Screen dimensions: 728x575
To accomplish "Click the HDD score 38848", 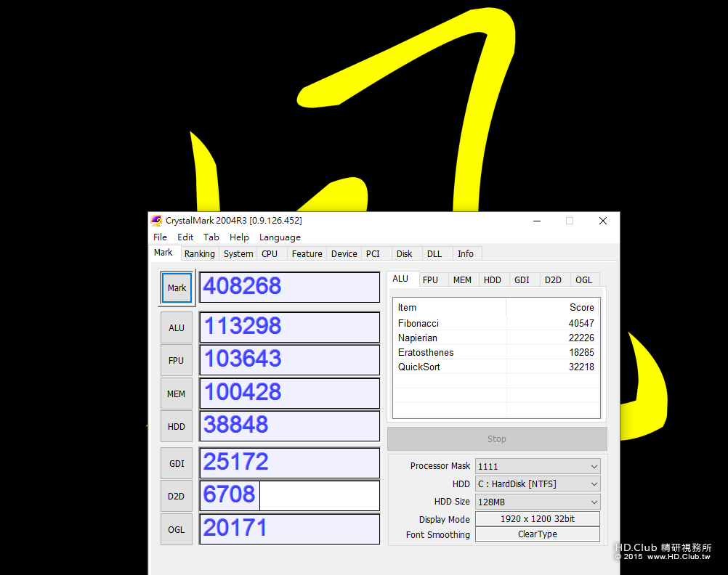I will coord(289,425).
